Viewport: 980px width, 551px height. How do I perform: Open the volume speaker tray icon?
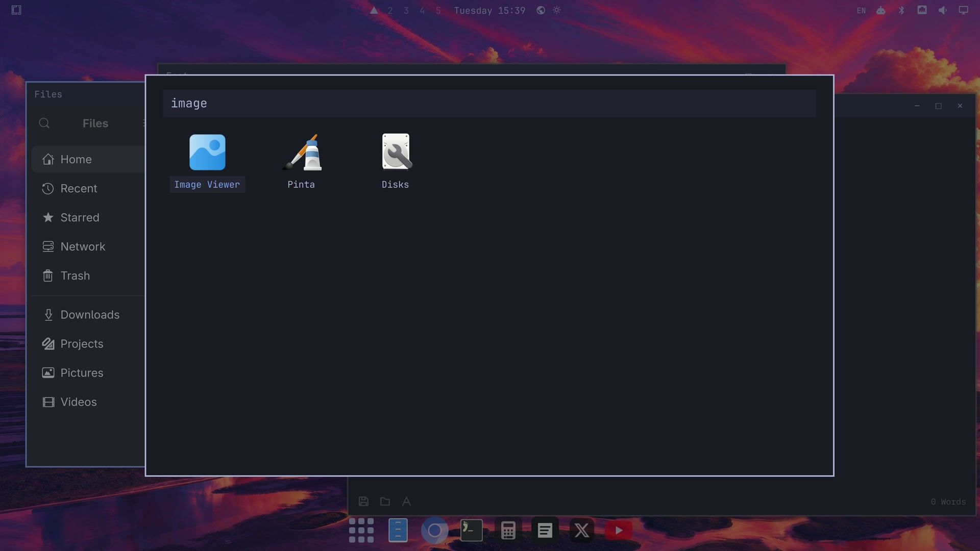point(943,10)
